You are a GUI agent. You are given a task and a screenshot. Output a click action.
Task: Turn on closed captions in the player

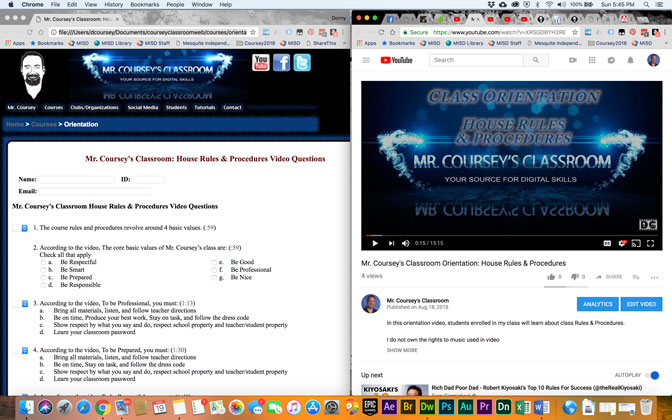tap(607, 243)
